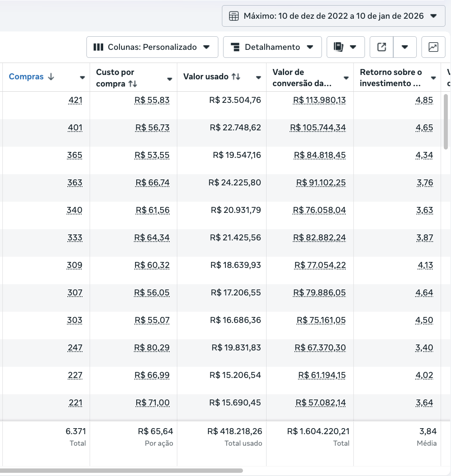Click the export report icon

pos(381,47)
